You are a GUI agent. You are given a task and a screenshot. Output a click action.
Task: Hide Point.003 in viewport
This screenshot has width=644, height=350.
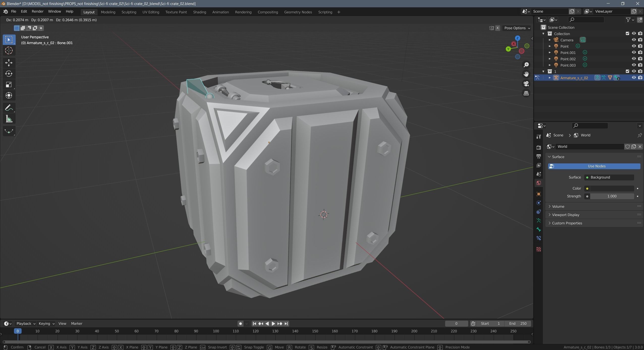(x=634, y=65)
